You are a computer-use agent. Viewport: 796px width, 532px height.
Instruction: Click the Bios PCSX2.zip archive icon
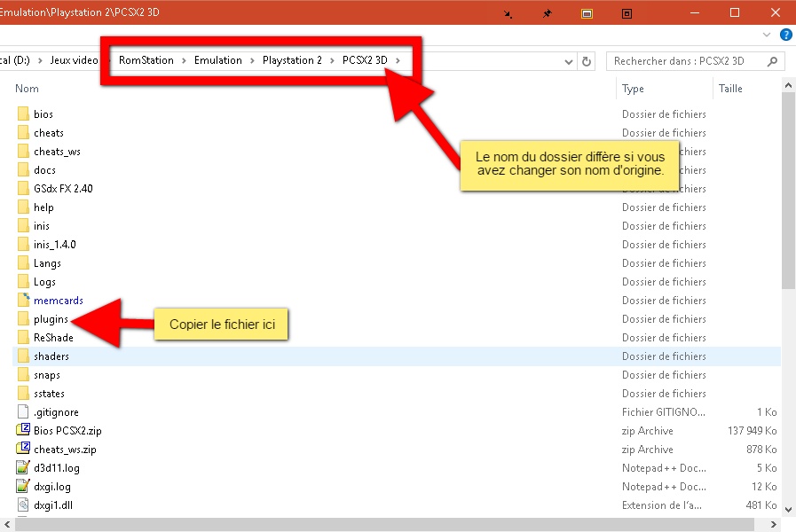[23, 431]
